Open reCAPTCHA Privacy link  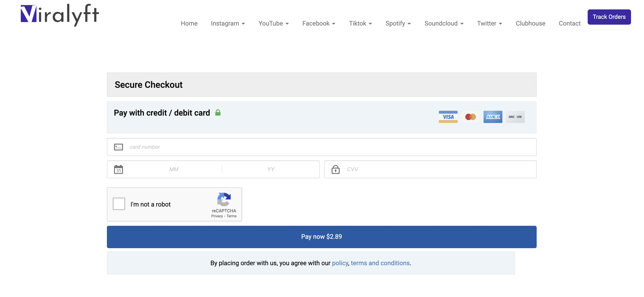coord(217,216)
